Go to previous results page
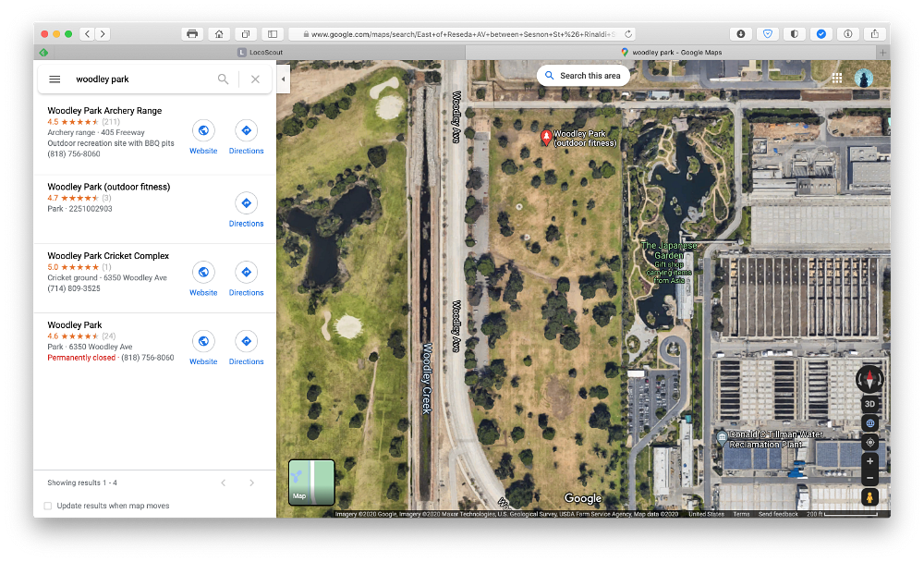 [x=224, y=483]
